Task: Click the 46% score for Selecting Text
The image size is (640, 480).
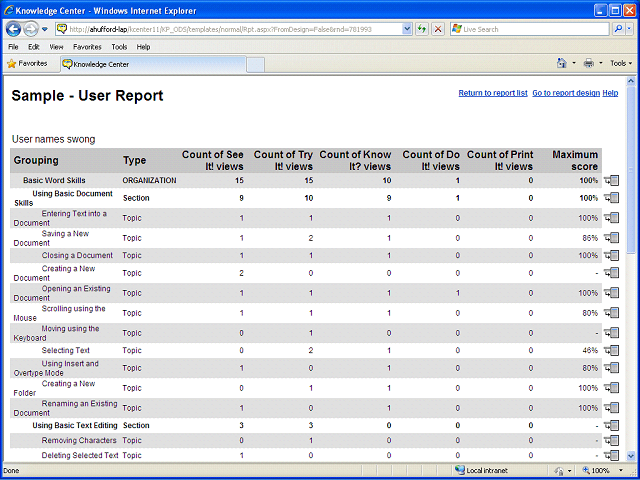Action: pyautogui.click(x=590, y=351)
